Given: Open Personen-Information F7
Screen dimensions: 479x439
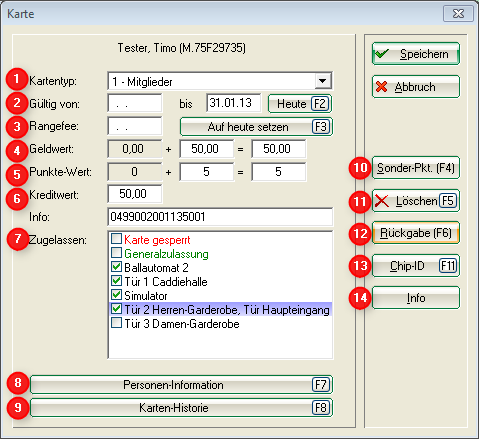Looking at the screenshot, I should [x=181, y=385].
